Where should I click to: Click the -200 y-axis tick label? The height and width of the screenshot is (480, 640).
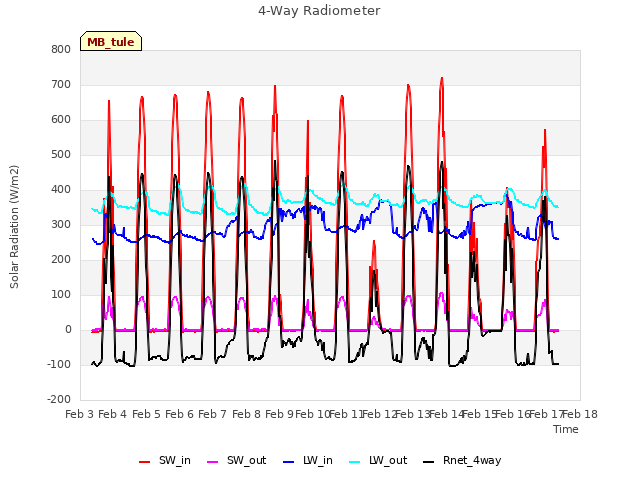[x=59, y=400]
